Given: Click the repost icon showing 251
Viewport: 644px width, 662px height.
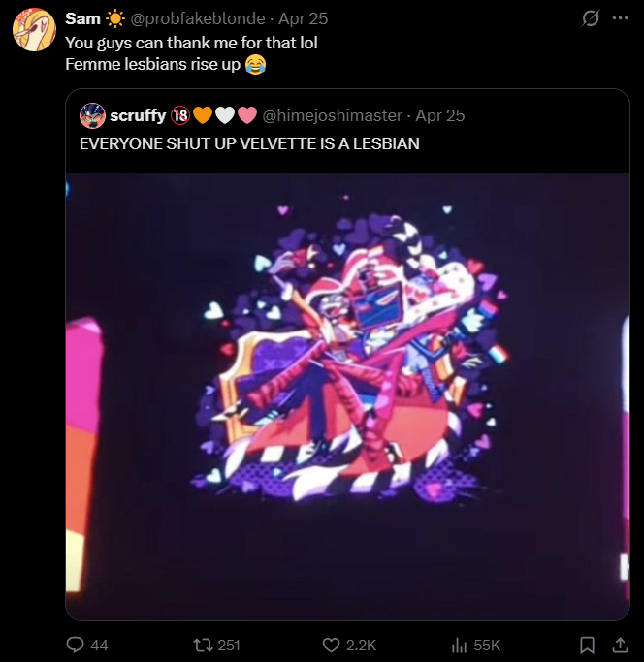Looking at the screenshot, I should 201,645.
